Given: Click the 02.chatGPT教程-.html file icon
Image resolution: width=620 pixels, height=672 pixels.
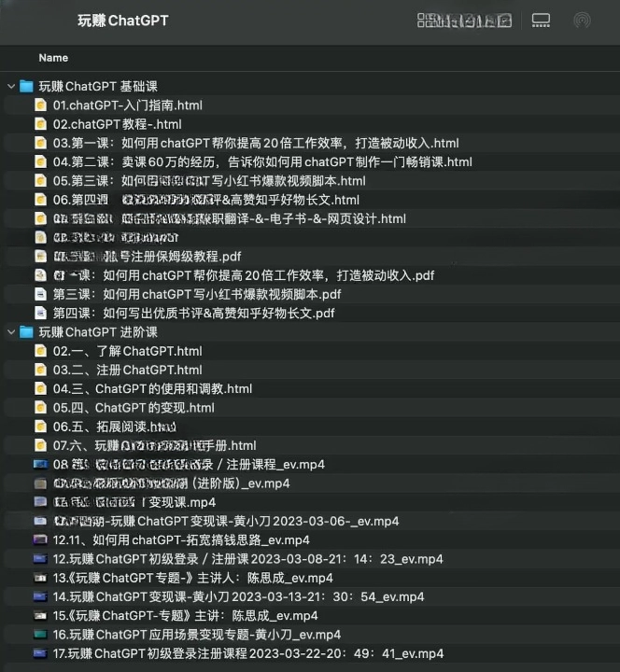Looking at the screenshot, I should 40,124.
